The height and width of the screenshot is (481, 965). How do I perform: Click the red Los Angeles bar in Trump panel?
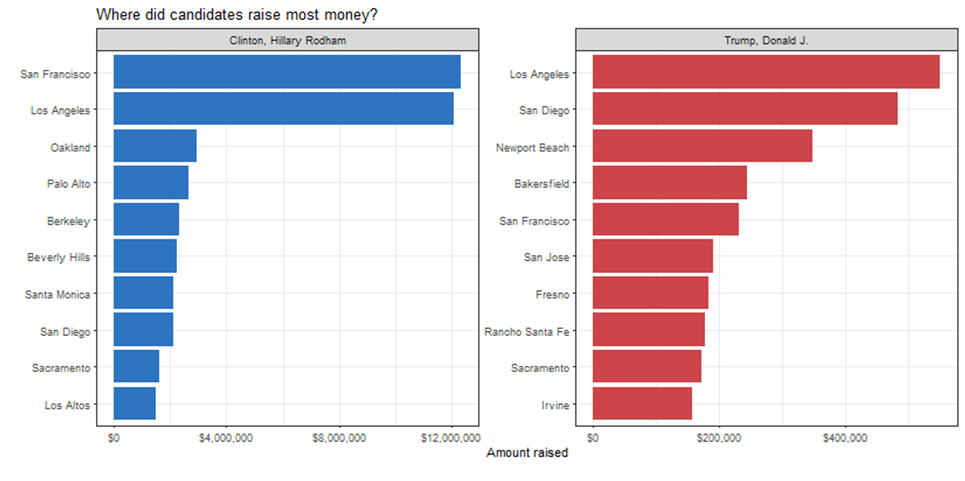(765, 73)
